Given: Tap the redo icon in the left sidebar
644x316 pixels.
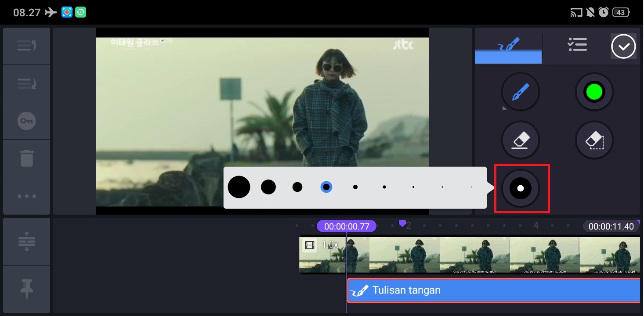Looking at the screenshot, I should (x=26, y=83).
